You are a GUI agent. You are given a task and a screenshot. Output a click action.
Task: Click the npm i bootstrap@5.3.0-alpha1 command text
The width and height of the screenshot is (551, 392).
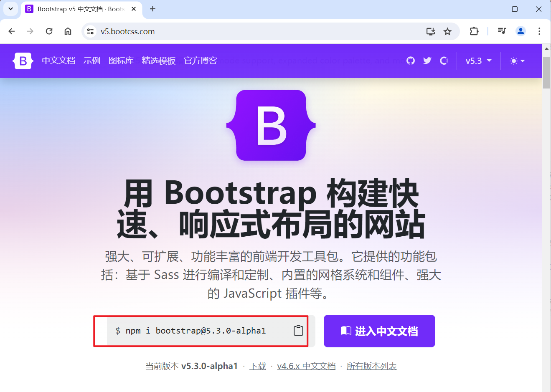coord(196,331)
